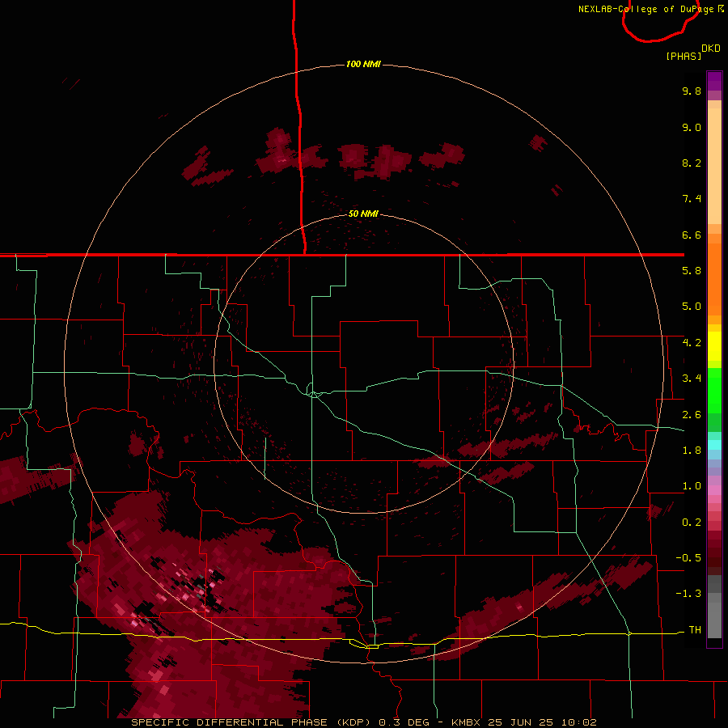Click the [PHAS] legend label
The width and height of the screenshot is (728, 728).
coord(684,56)
